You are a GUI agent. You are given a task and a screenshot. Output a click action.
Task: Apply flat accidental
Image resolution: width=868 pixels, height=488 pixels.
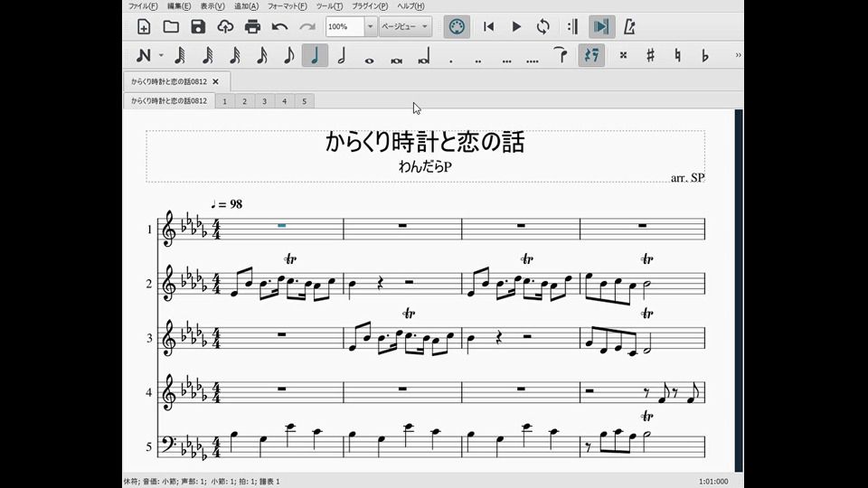pyautogui.click(x=704, y=55)
